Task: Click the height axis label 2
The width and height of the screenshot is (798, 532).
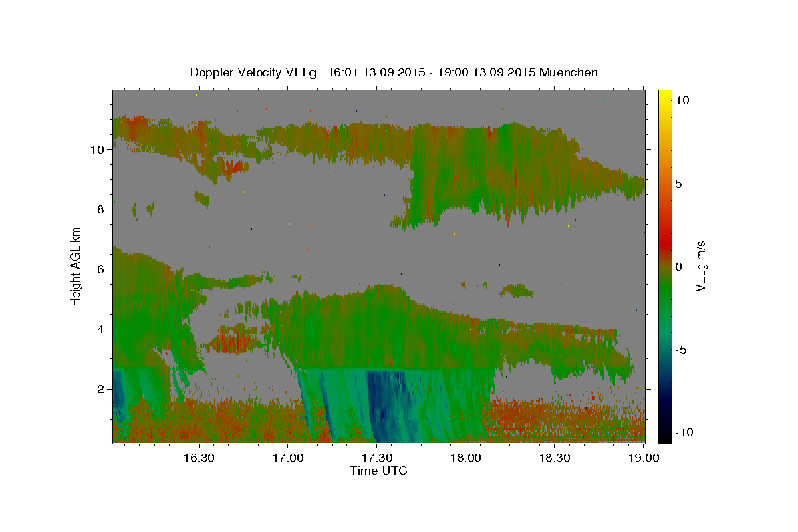Action: (100, 388)
